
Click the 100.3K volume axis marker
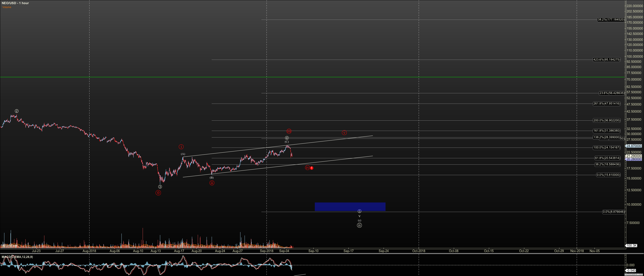[x=631, y=245]
